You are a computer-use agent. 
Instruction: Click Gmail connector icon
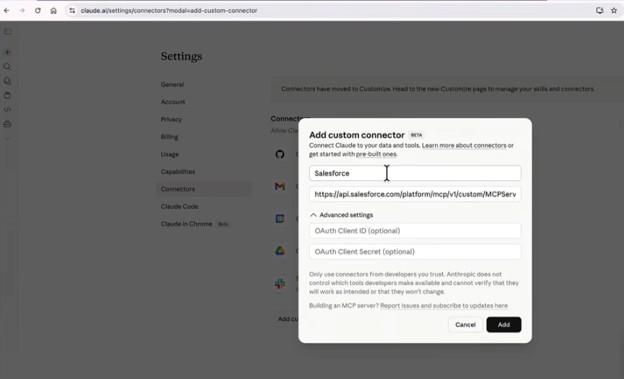(280, 186)
